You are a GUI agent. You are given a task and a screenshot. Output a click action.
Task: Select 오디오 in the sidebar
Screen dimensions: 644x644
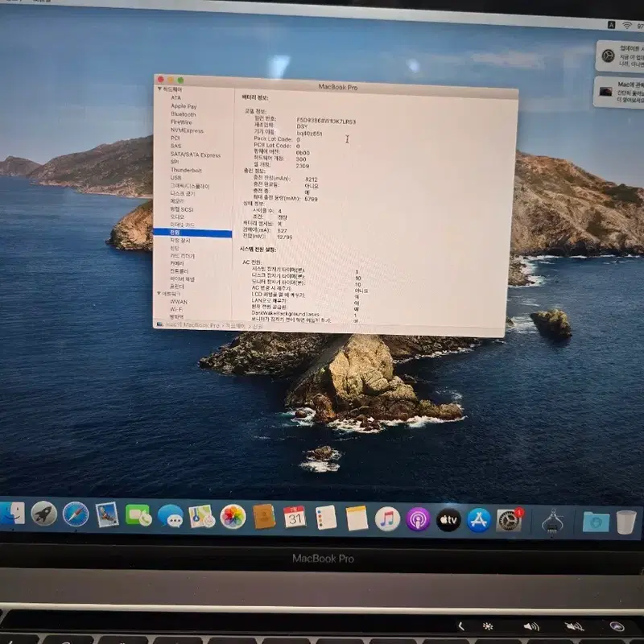coord(177,217)
